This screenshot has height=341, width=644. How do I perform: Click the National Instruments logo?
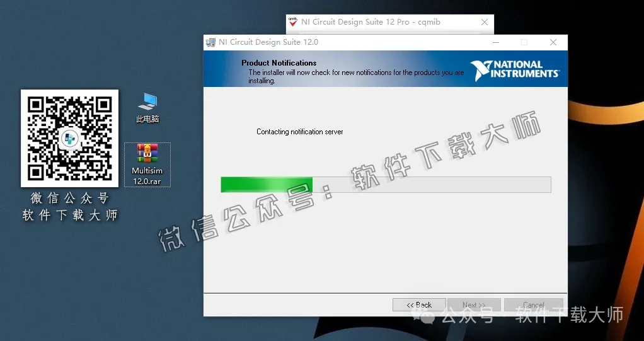point(514,69)
